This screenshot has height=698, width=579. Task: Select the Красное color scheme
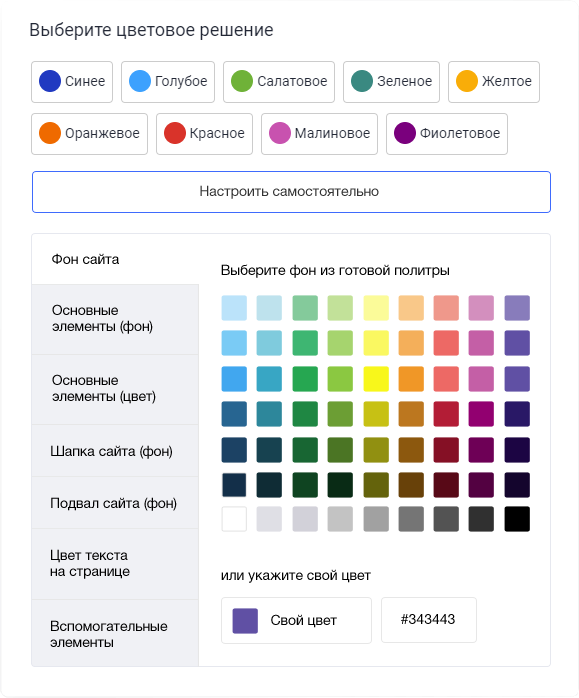[x=204, y=134]
